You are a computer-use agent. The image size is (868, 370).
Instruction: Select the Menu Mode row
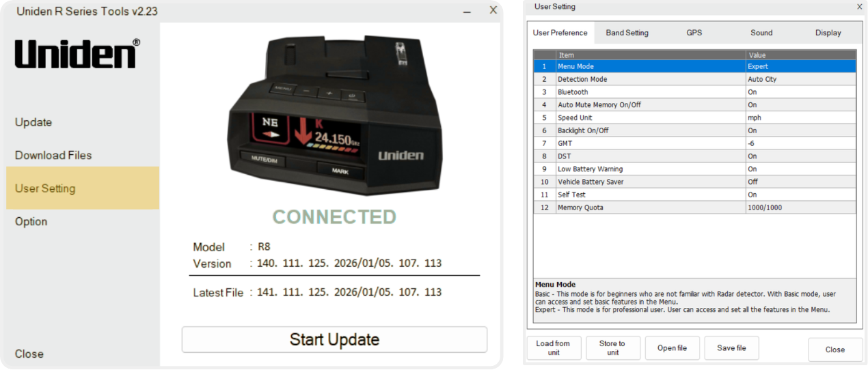(694, 66)
